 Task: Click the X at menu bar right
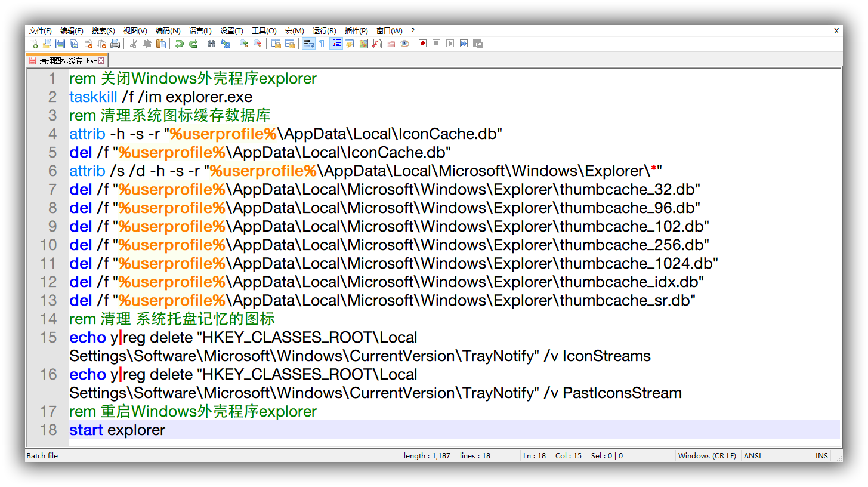pyautogui.click(x=836, y=31)
